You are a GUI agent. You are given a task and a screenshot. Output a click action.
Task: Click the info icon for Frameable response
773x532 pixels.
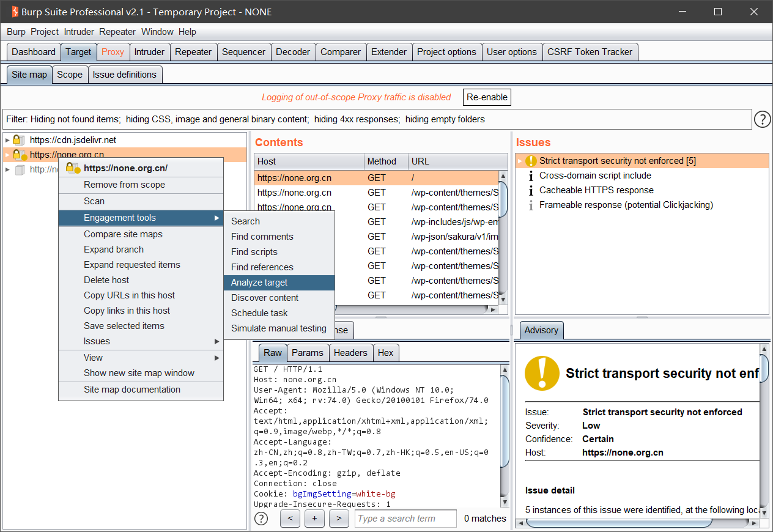531,205
